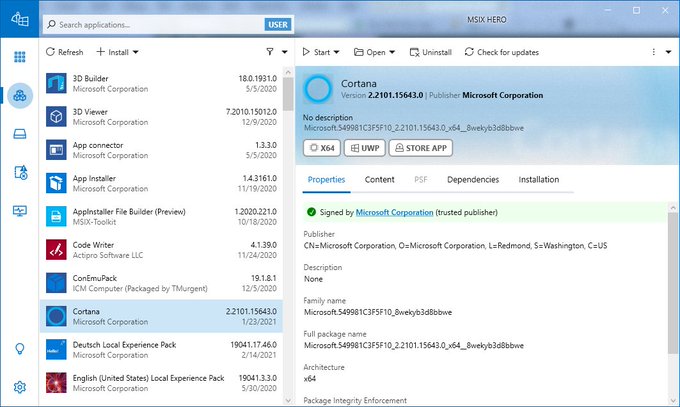Image resolution: width=680 pixels, height=407 pixels.
Task: Click Code Writer version 4.1.39.0
Action: coord(264,245)
